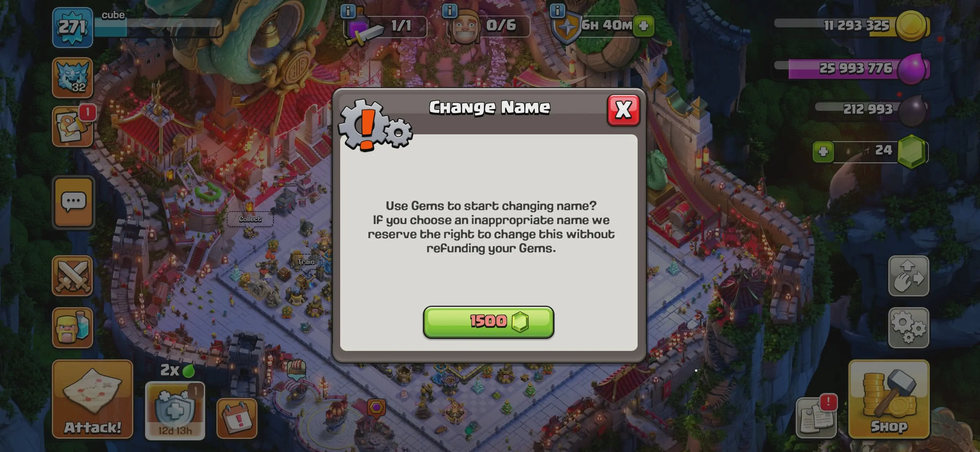Open the shield boost 12d 13h card

175,411
